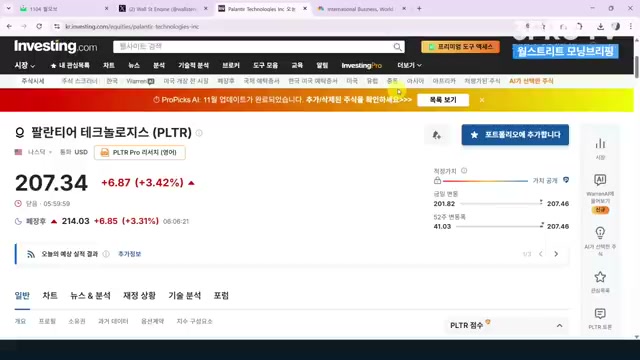Open the 시장 chart icon in right sidebar
The width and height of the screenshot is (640, 360).
coord(600,144)
